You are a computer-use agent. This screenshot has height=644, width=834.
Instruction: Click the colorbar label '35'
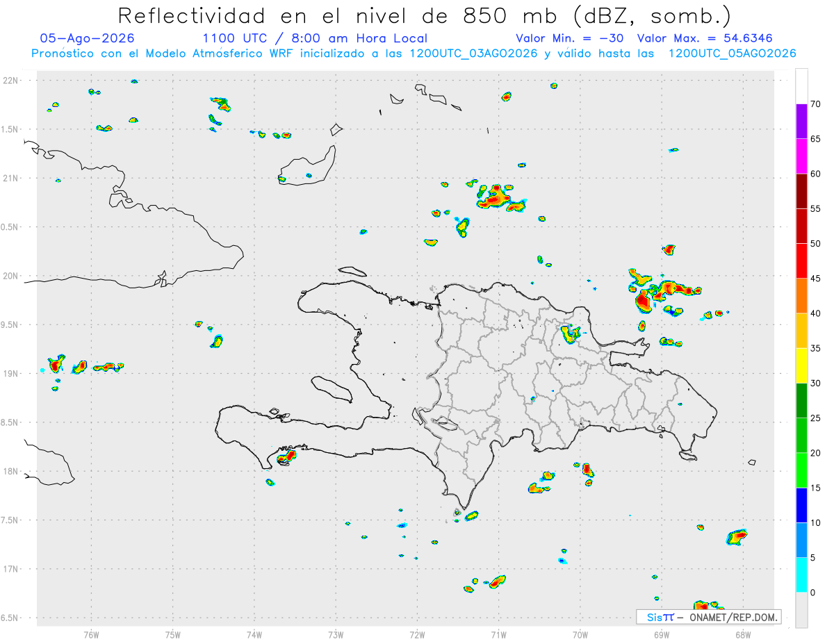[816, 348]
